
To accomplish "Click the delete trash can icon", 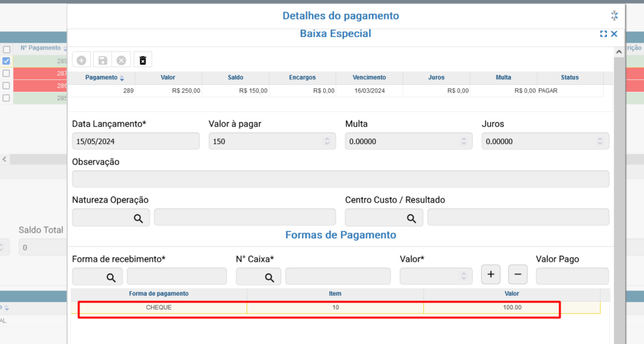I will click(x=143, y=60).
